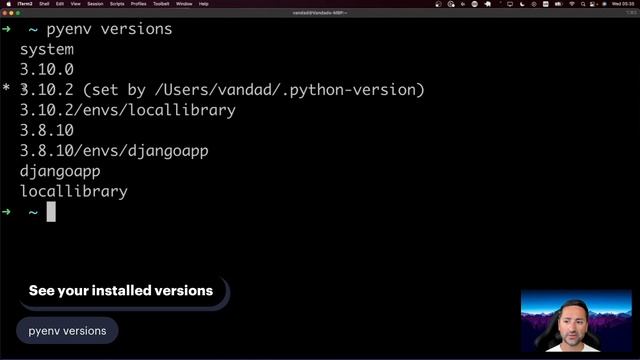640x360 pixels.
Task: Click the 'pyenv versions' pill label
Action: point(67,331)
